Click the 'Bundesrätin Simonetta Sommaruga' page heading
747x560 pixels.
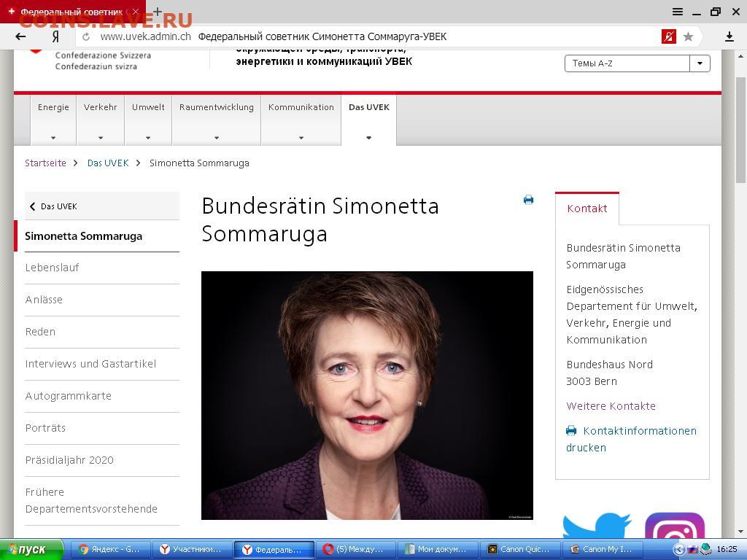point(320,220)
